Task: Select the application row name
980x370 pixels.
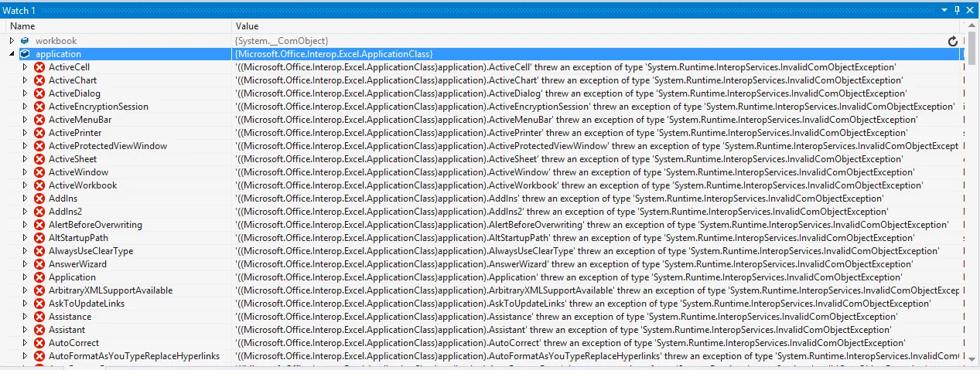Action: click(58, 54)
